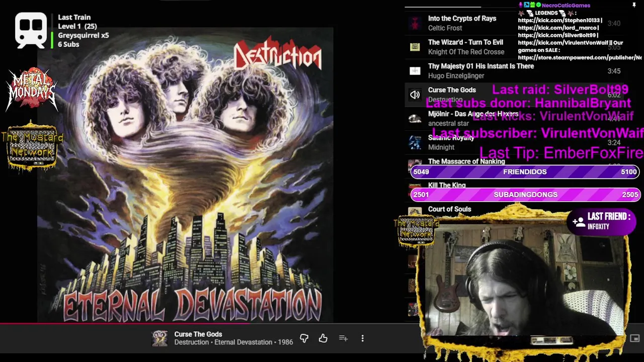Open artist Hugo Einzelgänger in queue

click(x=456, y=75)
